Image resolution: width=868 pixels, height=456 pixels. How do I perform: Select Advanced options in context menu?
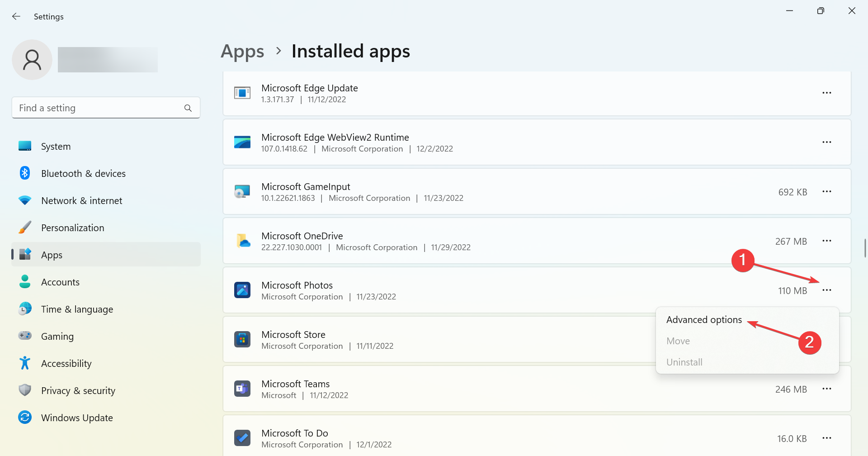pos(704,320)
